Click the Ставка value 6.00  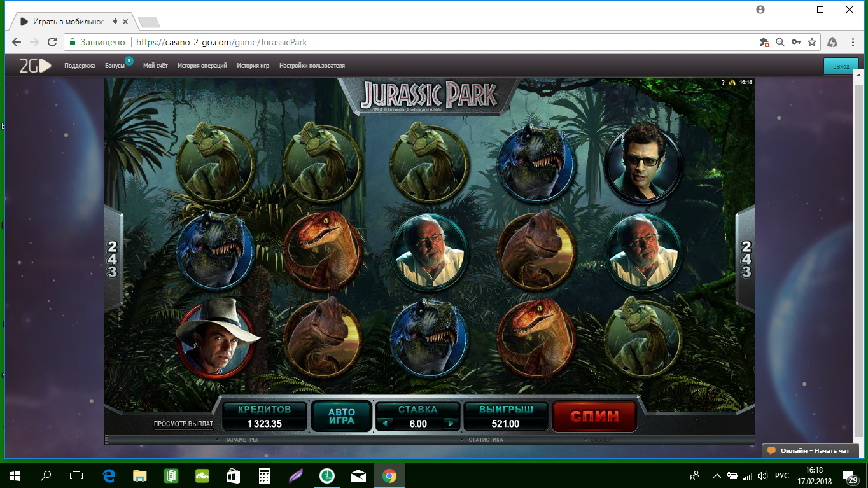(417, 424)
